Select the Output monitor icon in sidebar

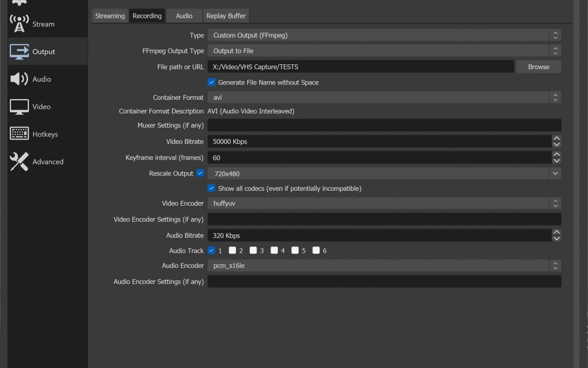coord(20,52)
